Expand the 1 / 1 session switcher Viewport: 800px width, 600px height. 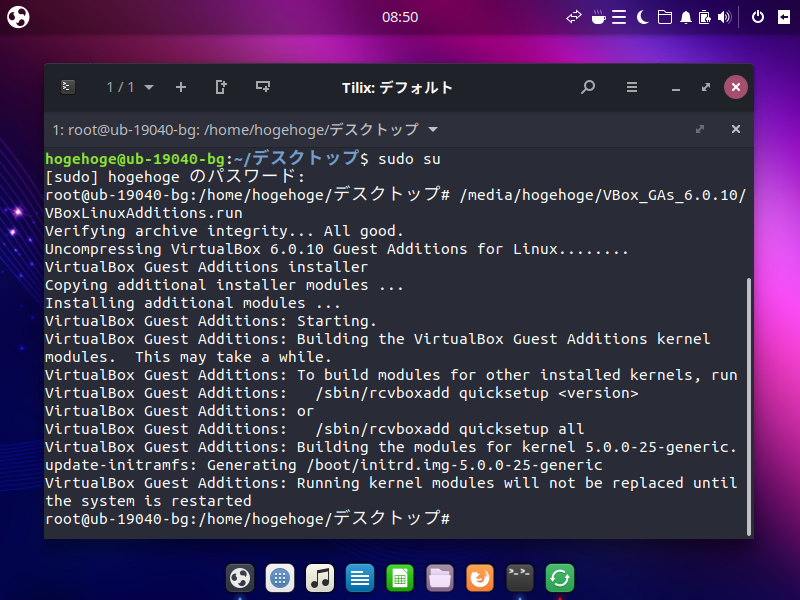tap(130, 87)
